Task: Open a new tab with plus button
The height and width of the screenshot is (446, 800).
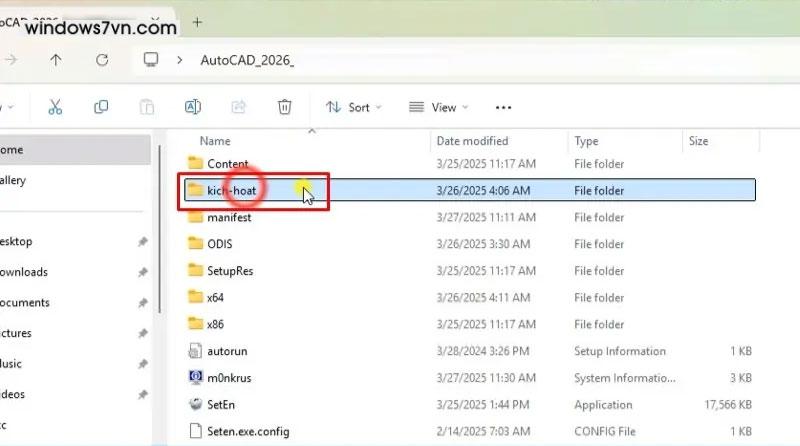Action: (197, 22)
